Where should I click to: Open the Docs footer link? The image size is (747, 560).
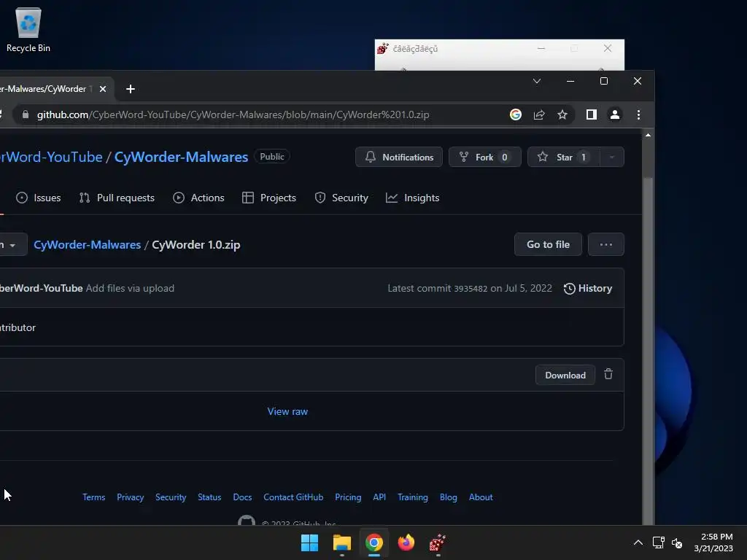(x=242, y=497)
